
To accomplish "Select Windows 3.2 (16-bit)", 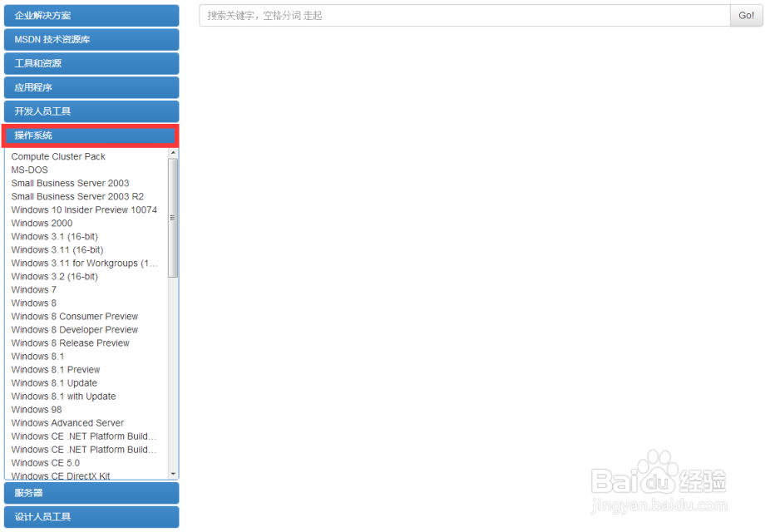I will tap(55, 276).
